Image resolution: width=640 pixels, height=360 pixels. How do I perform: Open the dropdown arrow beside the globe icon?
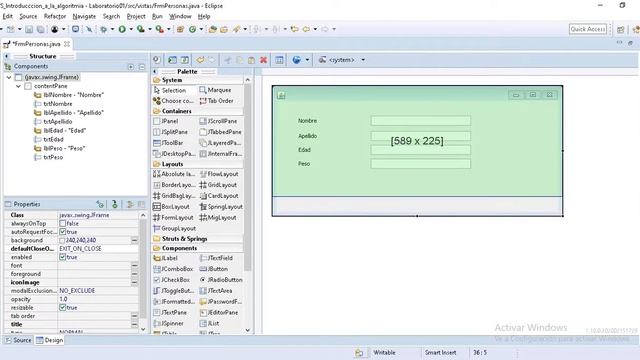[x=307, y=60]
